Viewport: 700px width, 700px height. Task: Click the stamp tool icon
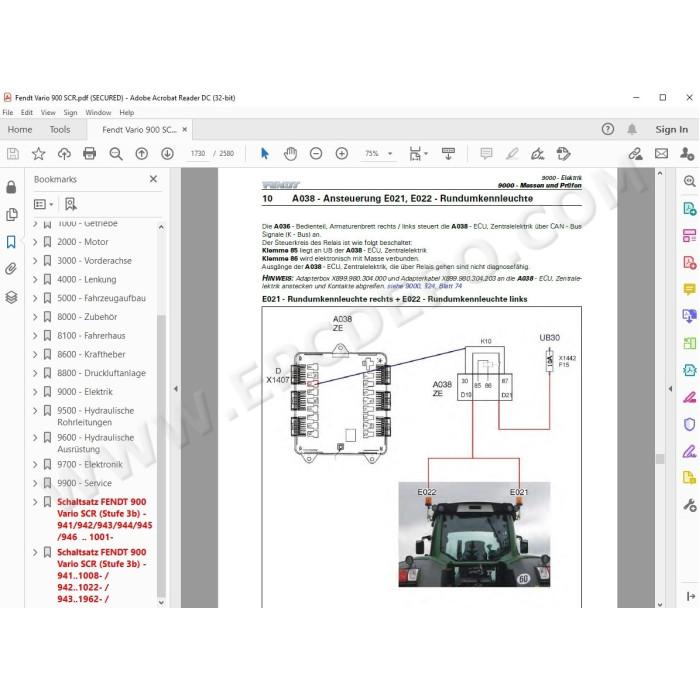(563, 154)
